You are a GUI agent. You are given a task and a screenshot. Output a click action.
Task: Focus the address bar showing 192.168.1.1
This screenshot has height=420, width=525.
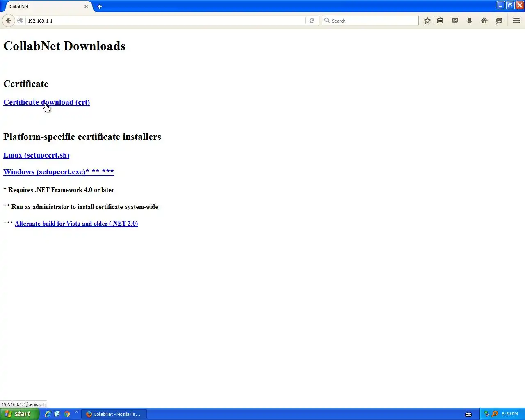pos(165,21)
